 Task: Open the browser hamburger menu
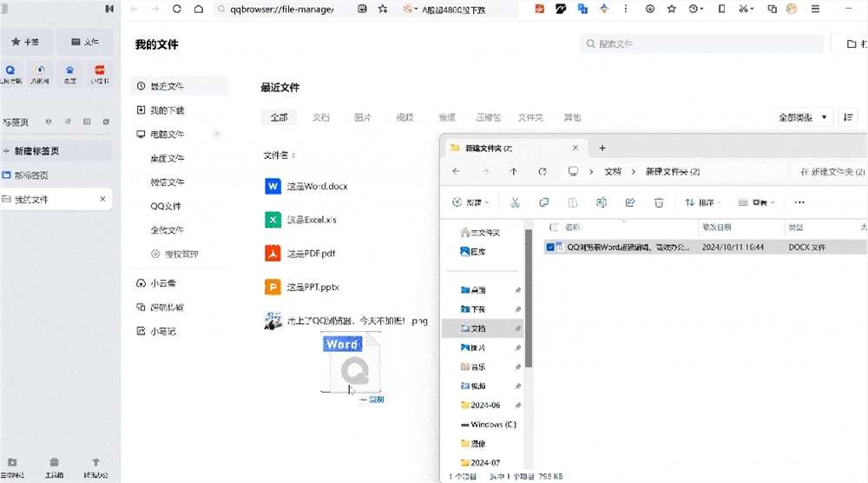pos(815,9)
